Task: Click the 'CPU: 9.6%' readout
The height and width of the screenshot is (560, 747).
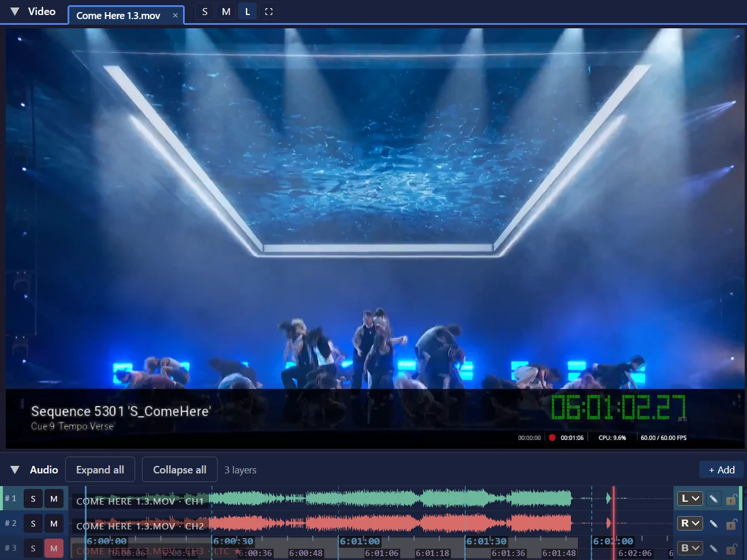Action: tap(612, 438)
